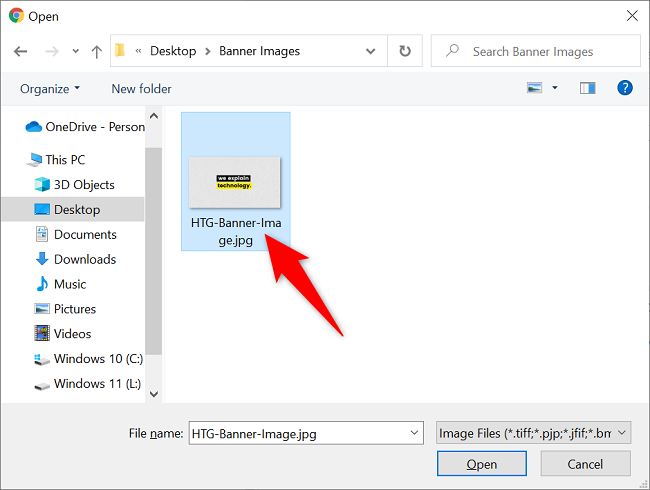Image resolution: width=650 pixels, height=490 pixels.
Task: Go up one folder level
Action: tap(97, 51)
